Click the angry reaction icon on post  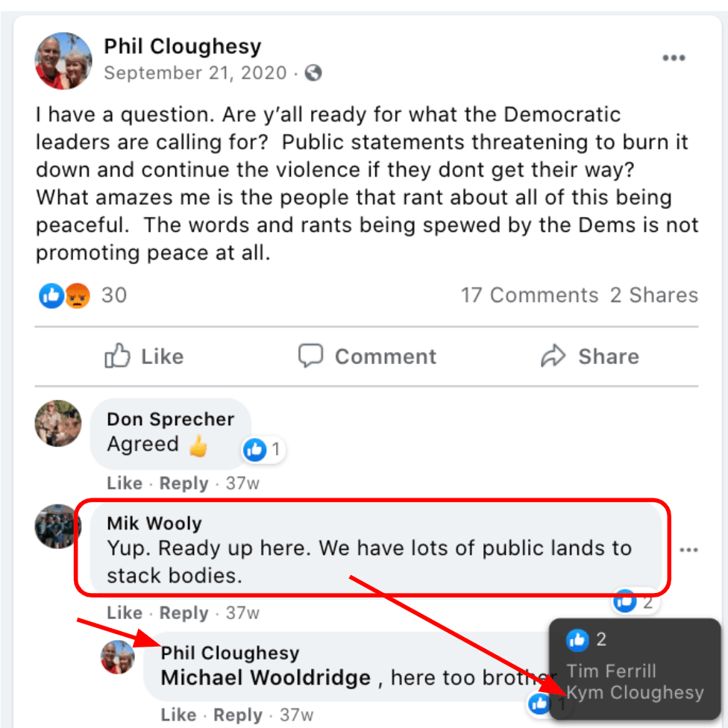pos(77,296)
